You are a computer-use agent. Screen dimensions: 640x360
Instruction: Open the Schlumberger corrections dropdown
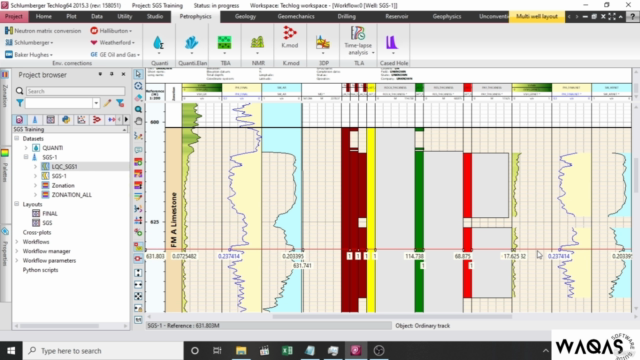[29, 42]
